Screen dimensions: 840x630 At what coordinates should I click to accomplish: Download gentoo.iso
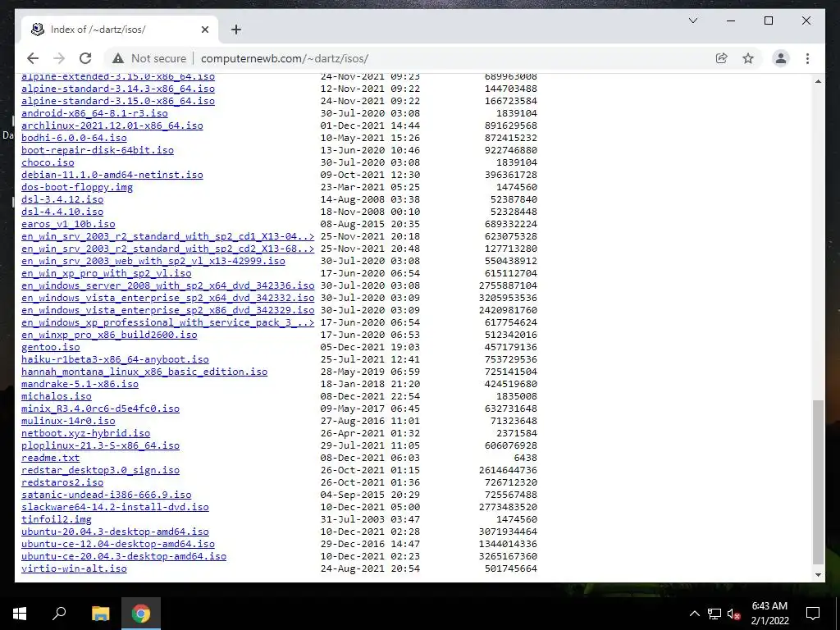tap(50, 348)
